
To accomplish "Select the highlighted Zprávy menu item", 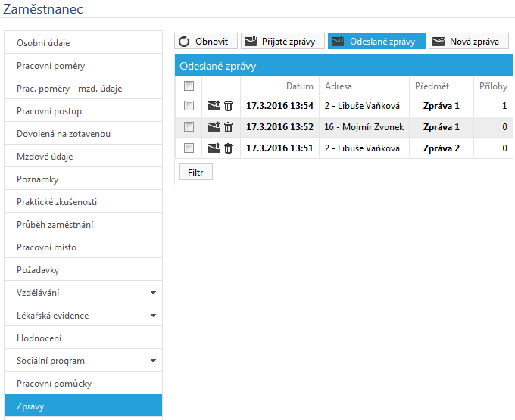I will tap(83, 406).
